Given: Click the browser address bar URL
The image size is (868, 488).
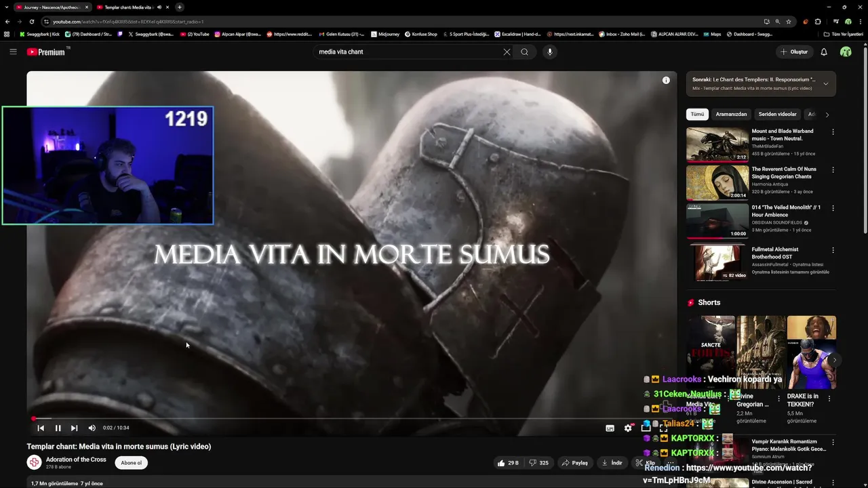Looking at the screenshot, I should pos(128,22).
